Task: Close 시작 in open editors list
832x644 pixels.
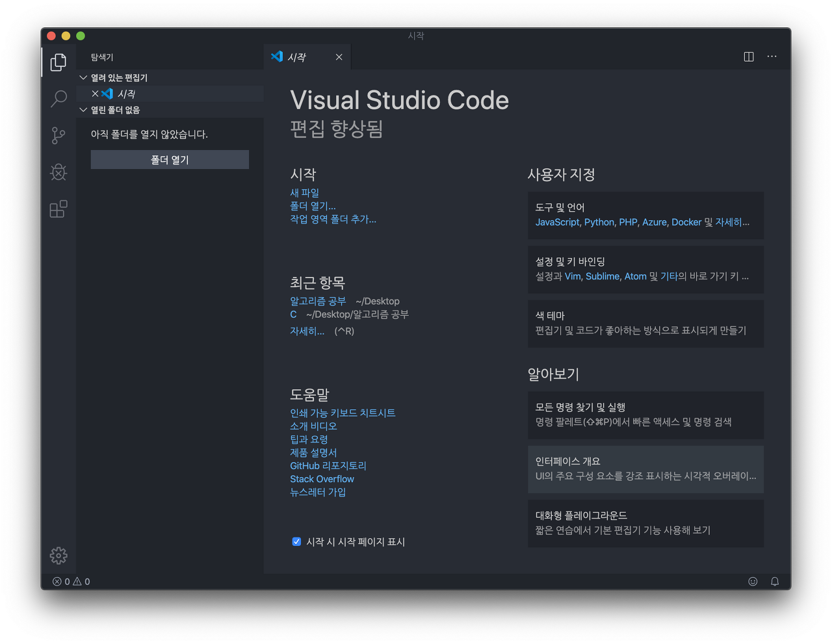Action: pyautogui.click(x=95, y=94)
